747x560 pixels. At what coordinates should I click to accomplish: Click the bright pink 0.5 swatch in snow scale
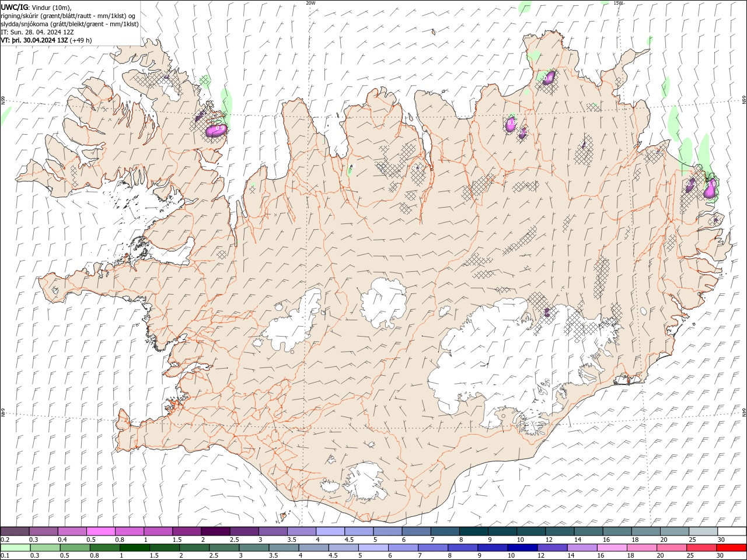click(100, 531)
